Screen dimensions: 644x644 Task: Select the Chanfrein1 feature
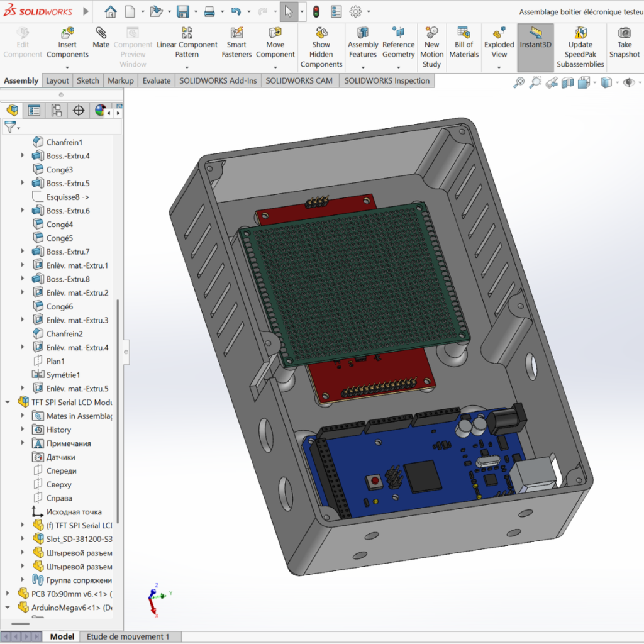pos(65,142)
